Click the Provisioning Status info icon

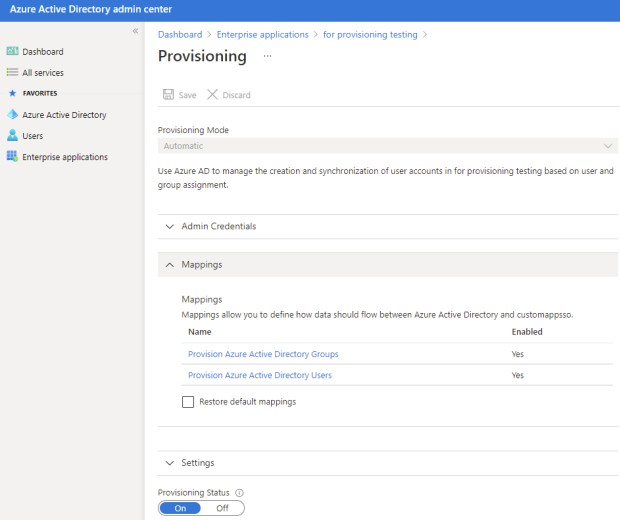point(239,493)
